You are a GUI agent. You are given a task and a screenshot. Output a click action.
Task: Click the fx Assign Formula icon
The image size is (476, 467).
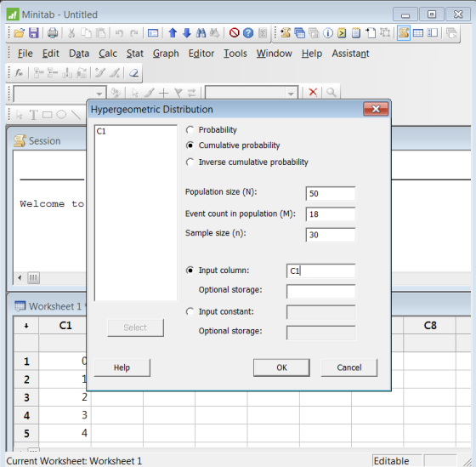(19, 73)
